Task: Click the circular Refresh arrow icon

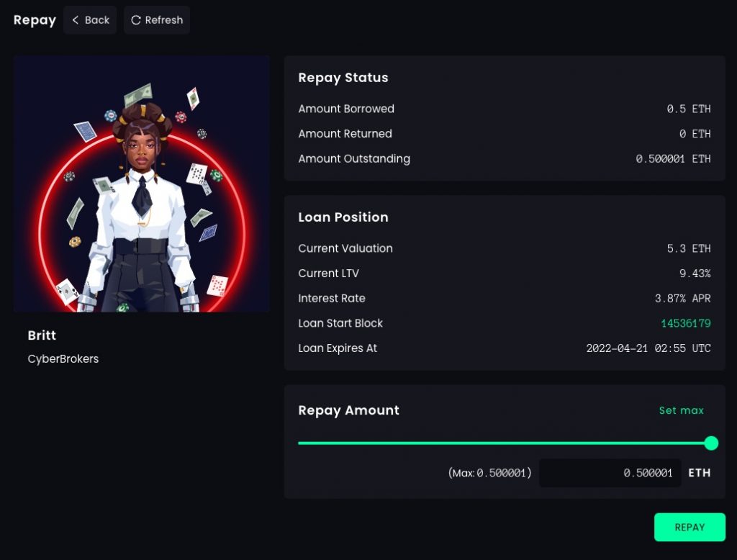Action: 136,20
